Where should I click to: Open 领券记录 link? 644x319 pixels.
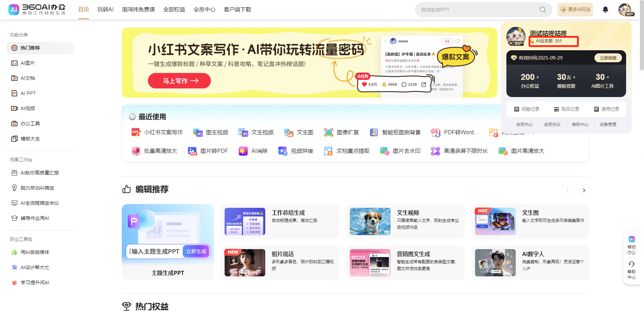527,109
